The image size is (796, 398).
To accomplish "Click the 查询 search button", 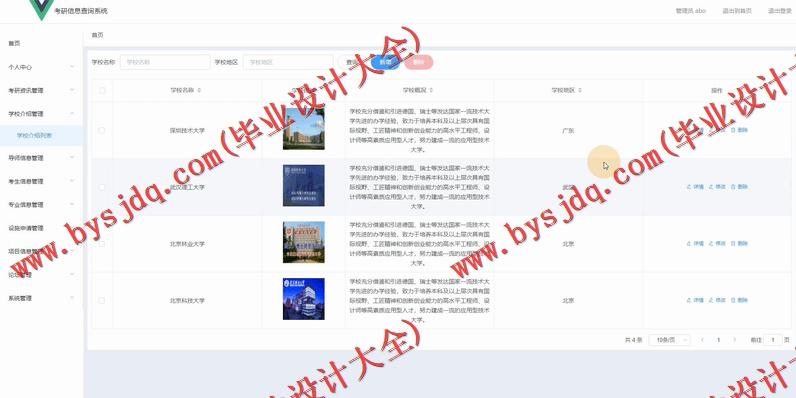I will [x=352, y=62].
